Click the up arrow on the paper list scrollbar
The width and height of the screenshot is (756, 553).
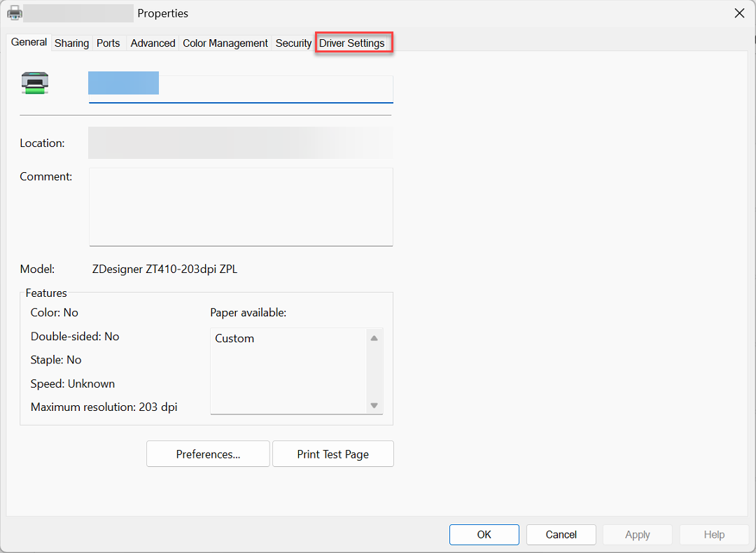374,337
